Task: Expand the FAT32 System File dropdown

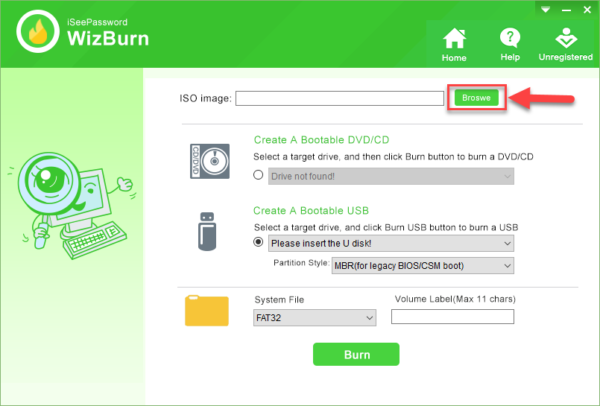Action: [315, 318]
